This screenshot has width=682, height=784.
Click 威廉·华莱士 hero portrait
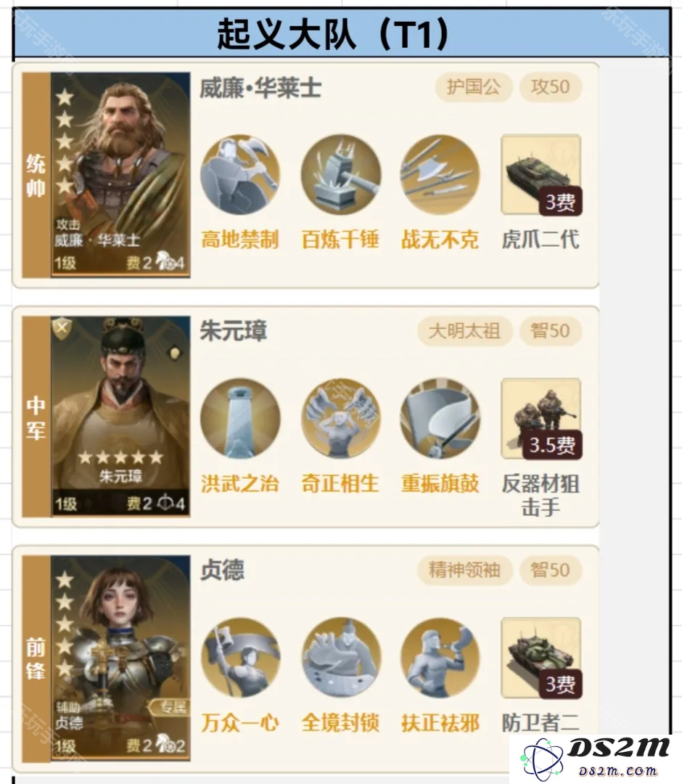tap(120, 175)
